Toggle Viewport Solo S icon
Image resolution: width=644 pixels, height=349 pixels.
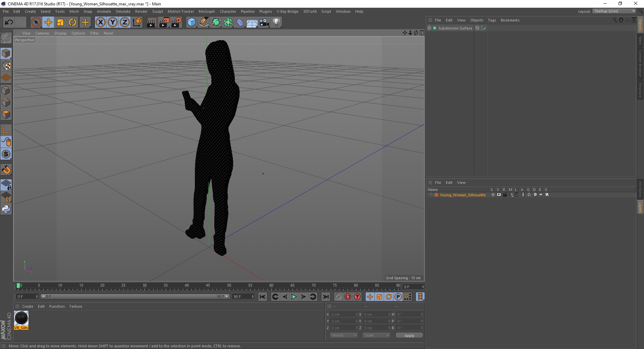click(x=6, y=154)
